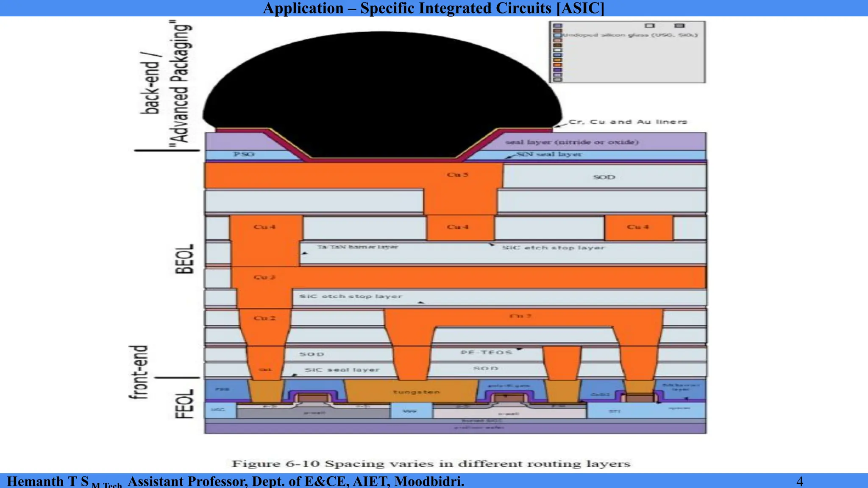Click the 'SOD' label beside the SiC seal layer text
Image resolution: width=868 pixels, height=488 pixels.
312,354
